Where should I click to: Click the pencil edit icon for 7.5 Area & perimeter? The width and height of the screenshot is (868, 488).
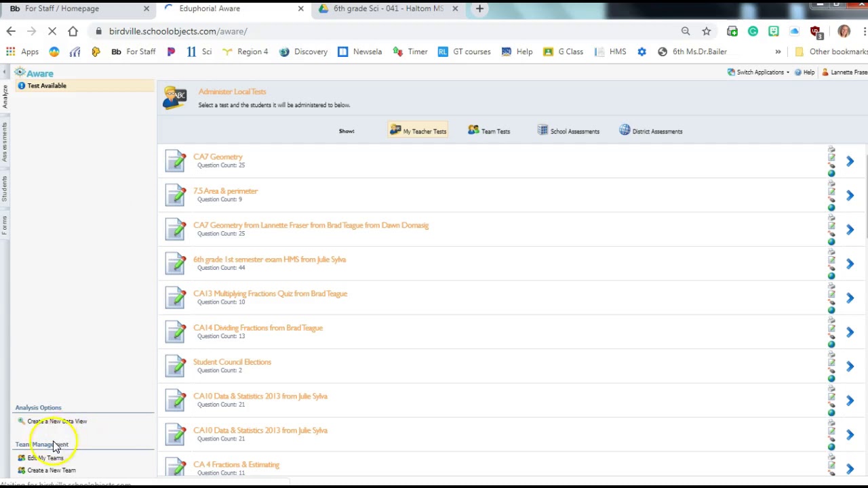831,192
